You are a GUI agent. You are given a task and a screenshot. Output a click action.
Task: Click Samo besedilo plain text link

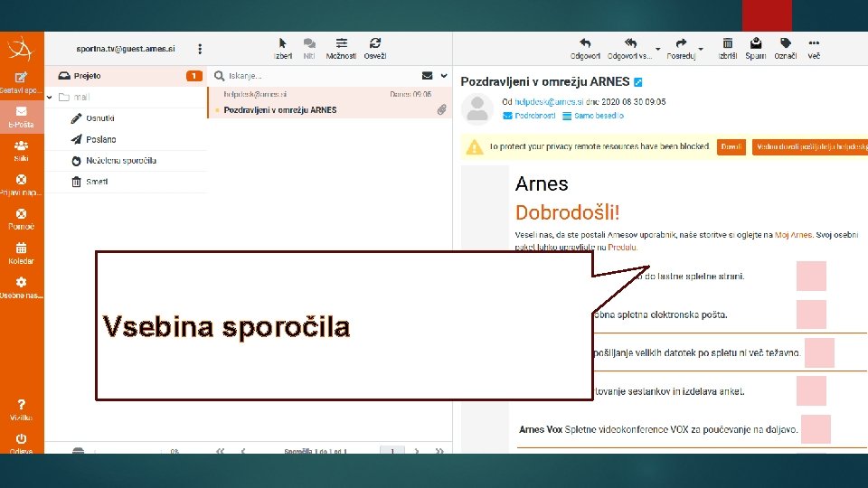[x=593, y=116]
